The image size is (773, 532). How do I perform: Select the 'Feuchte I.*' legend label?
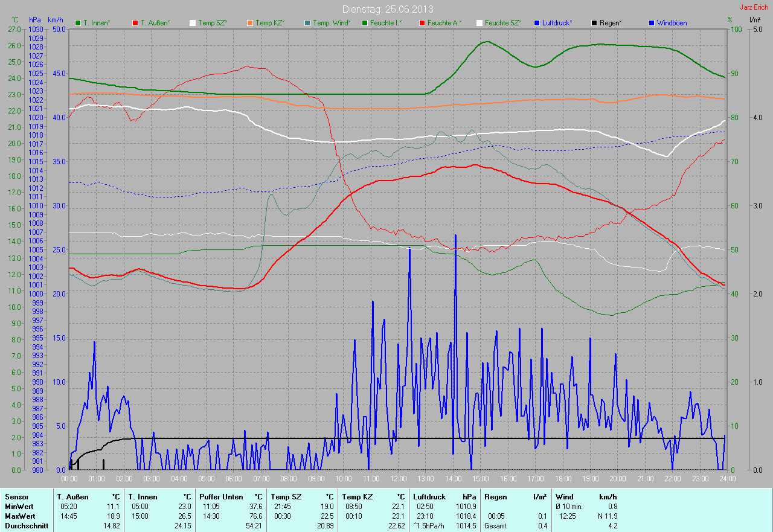click(x=386, y=23)
